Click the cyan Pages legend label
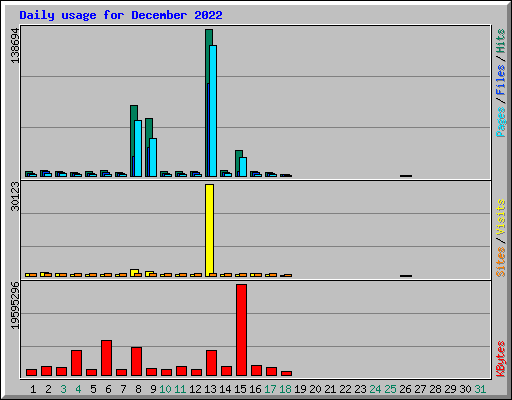The image size is (512, 400). pyautogui.click(x=501, y=122)
